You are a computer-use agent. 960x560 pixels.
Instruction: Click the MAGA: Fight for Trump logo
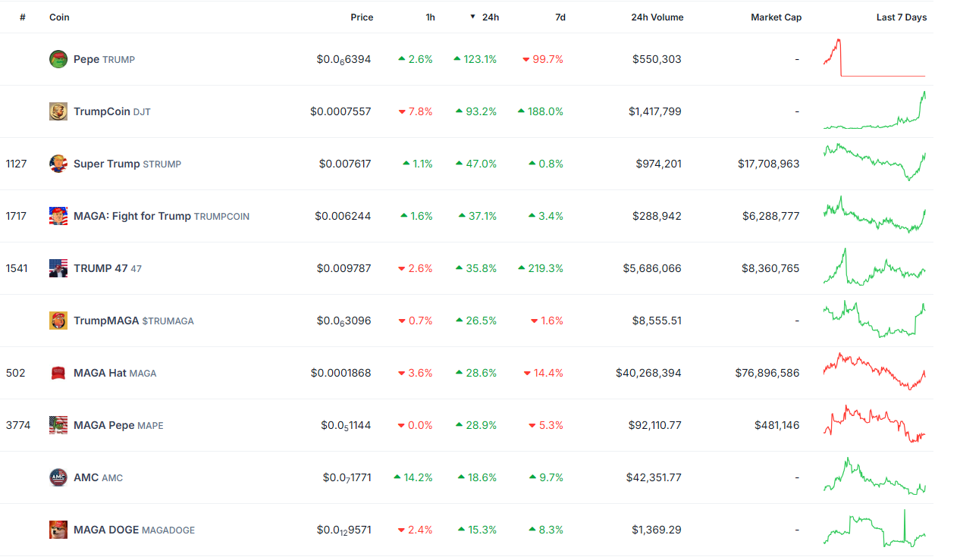click(x=58, y=216)
